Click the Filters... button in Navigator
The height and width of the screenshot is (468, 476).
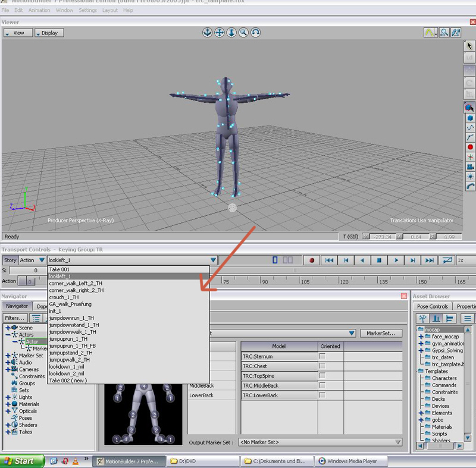click(x=15, y=318)
